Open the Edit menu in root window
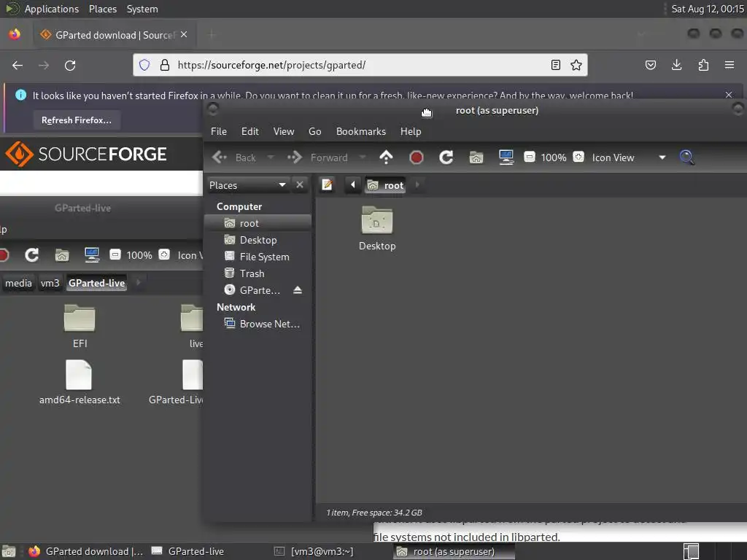 [x=249, y=131]
